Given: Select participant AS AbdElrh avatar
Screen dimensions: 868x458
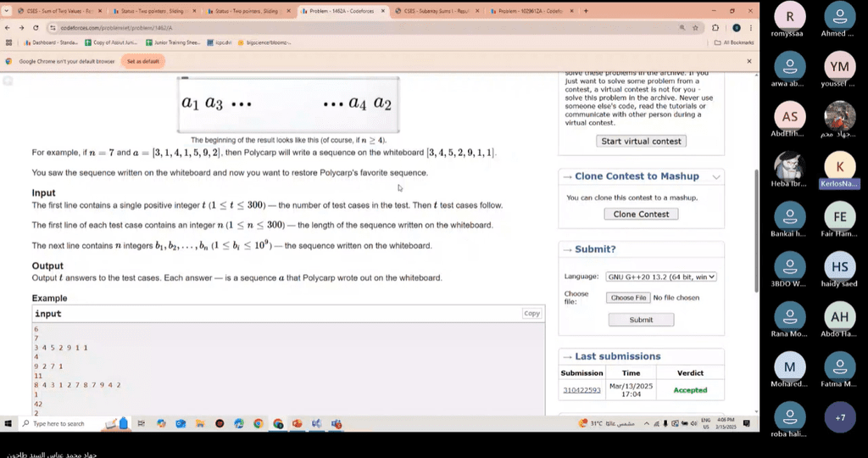Looking at the screenshot, I should 789,117.
